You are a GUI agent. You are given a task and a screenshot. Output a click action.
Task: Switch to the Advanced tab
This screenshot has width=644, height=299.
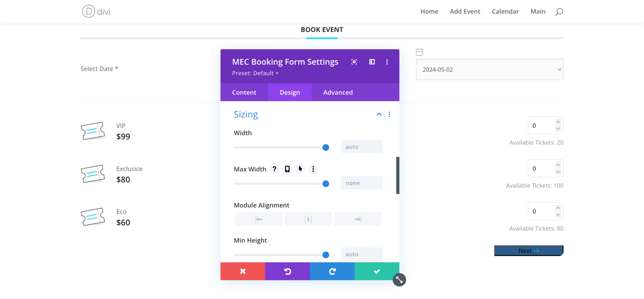[338, 92]
